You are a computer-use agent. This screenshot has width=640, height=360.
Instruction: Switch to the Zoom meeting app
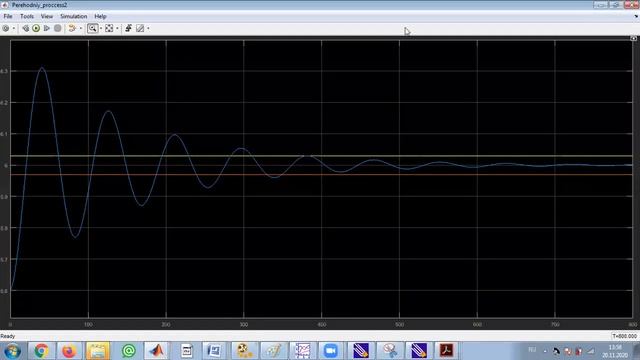331,351
